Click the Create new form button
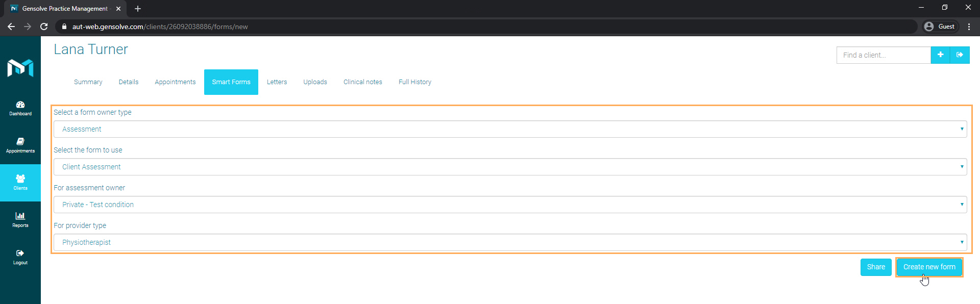Viewport: 980px width, 304px height. point(929,267)
